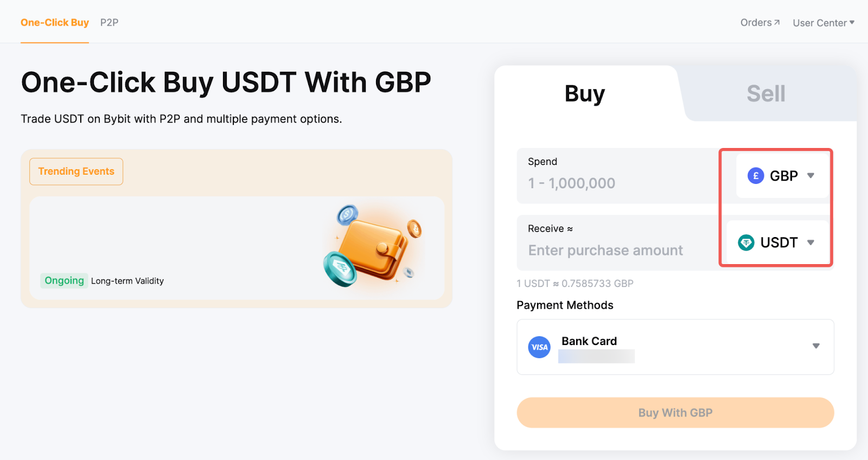Expand the Bank Card payment methods dropdown

tap(815, 346)
